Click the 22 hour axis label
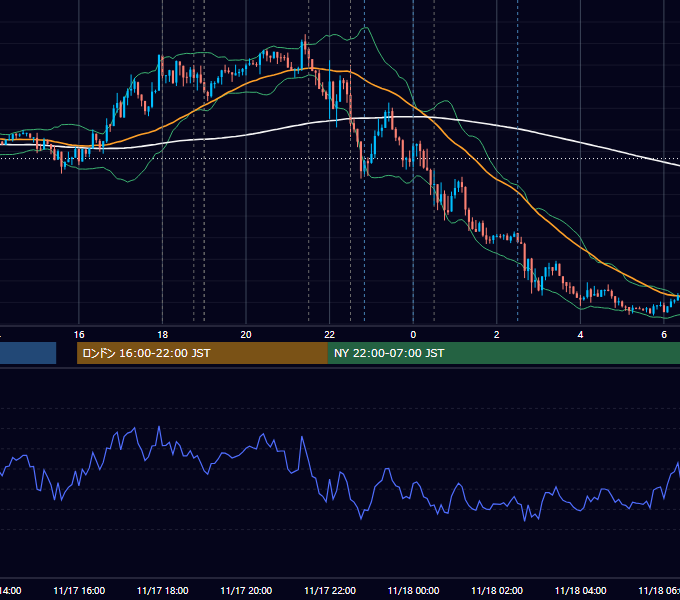680x600 pixels. [330, 335]
